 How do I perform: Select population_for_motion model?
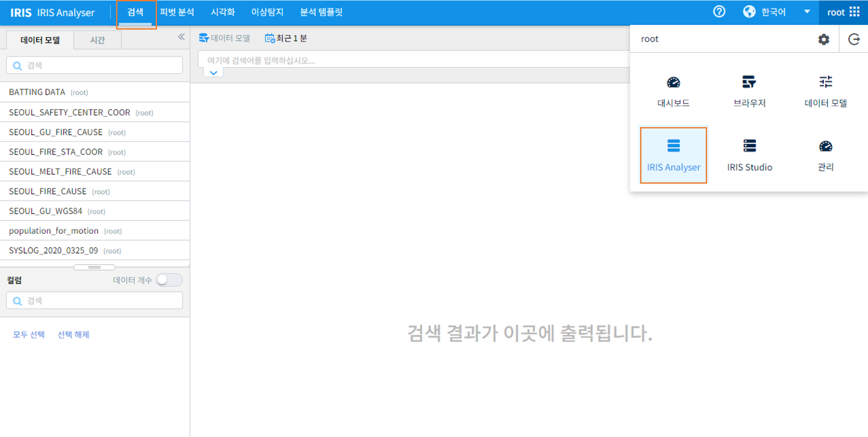coord(95,231)
